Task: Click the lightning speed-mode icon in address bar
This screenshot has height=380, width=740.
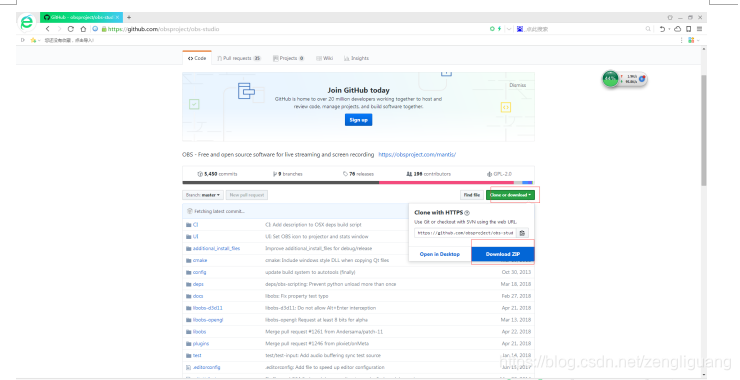Action: [x=499, y=29]
